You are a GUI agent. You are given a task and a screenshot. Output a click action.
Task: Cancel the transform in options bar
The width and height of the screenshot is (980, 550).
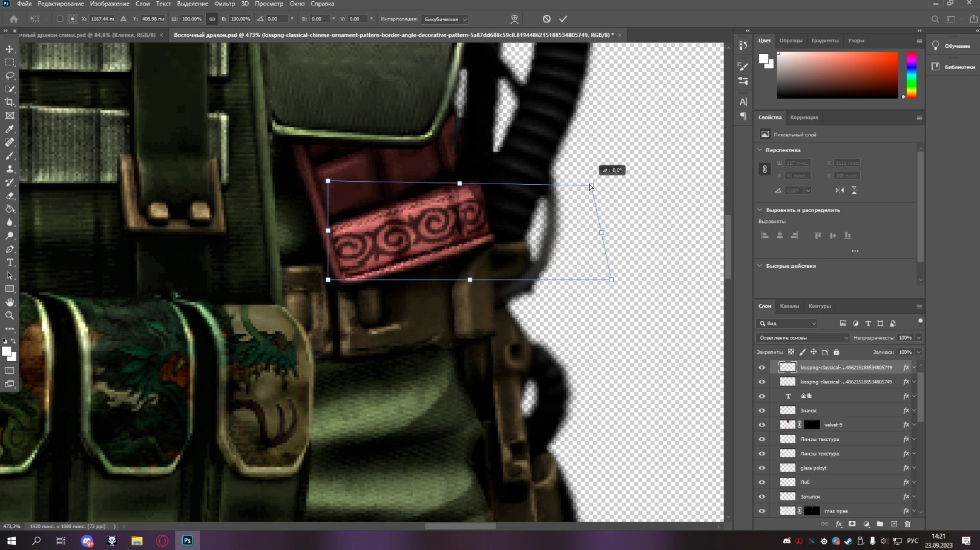coord(547,19)
